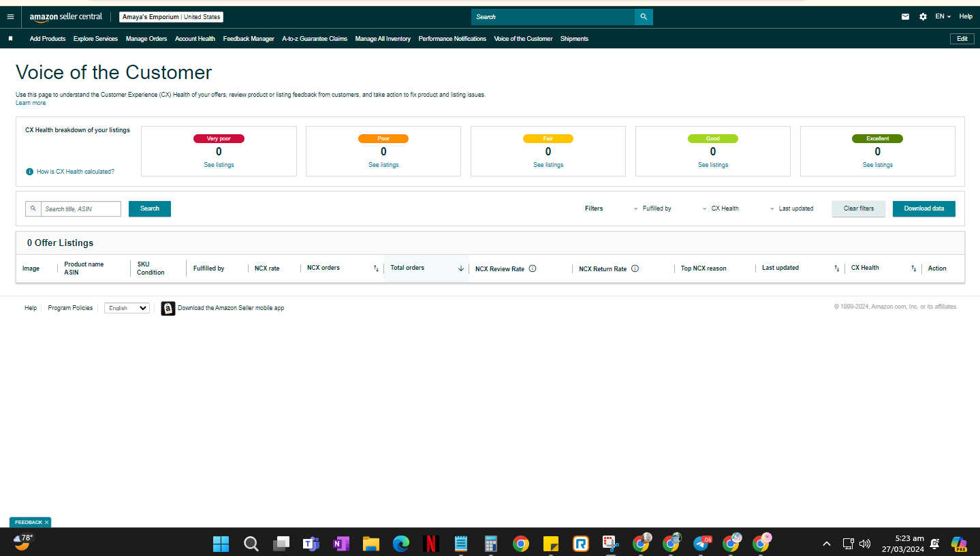The image size is (980, 556).
Task: Open the English language selector in footer
Action: coord(127,308)
